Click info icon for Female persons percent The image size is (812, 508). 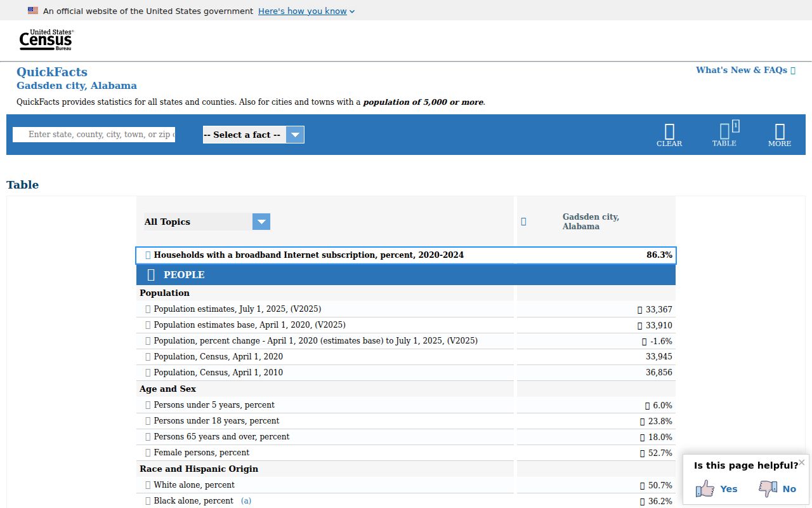(x=148, y=453)
